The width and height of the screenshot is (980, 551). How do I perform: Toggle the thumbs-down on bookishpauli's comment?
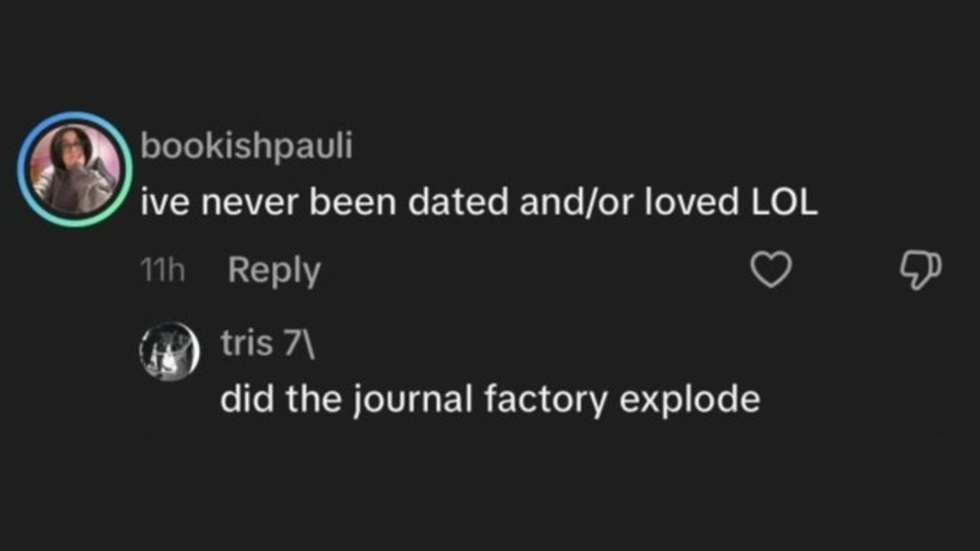920,270
